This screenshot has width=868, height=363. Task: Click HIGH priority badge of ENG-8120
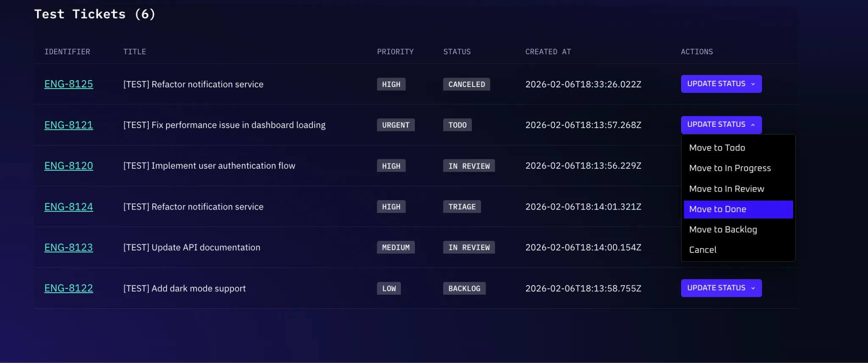391,166
